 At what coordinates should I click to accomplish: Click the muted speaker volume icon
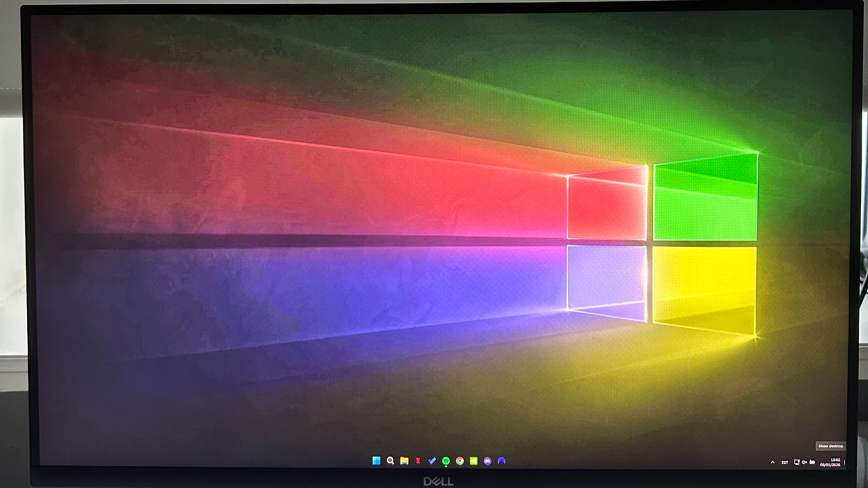(x=804, y=462)
